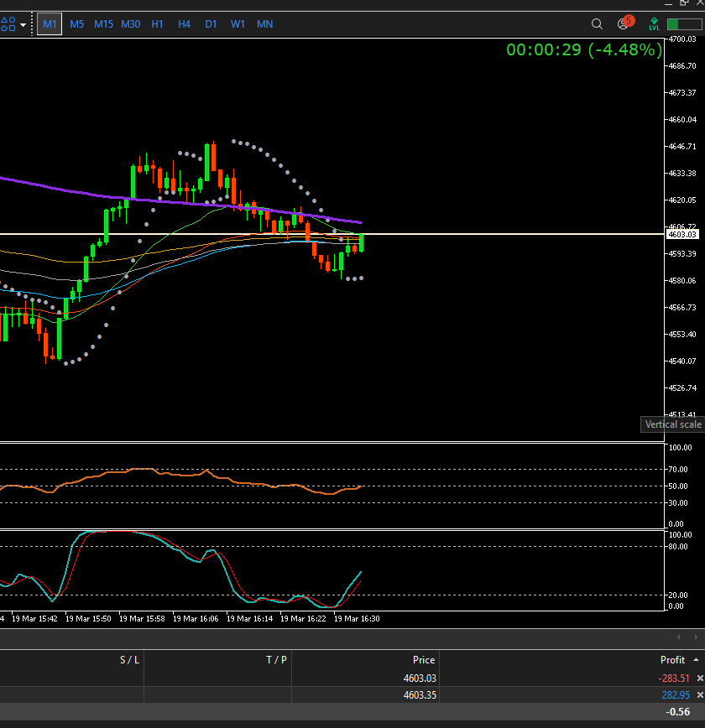Toggle the green connection status switch
This screenshot has width=705, height=728.
[x=683, y=24]
